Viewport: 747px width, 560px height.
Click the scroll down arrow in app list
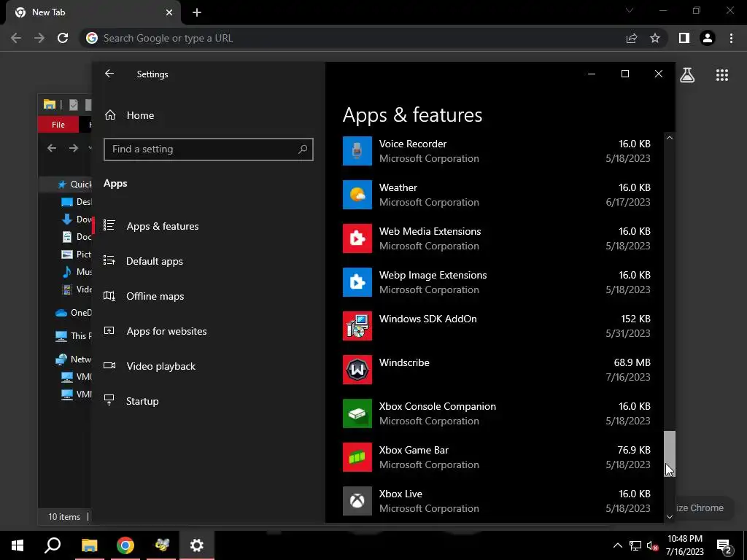point(670,517)
